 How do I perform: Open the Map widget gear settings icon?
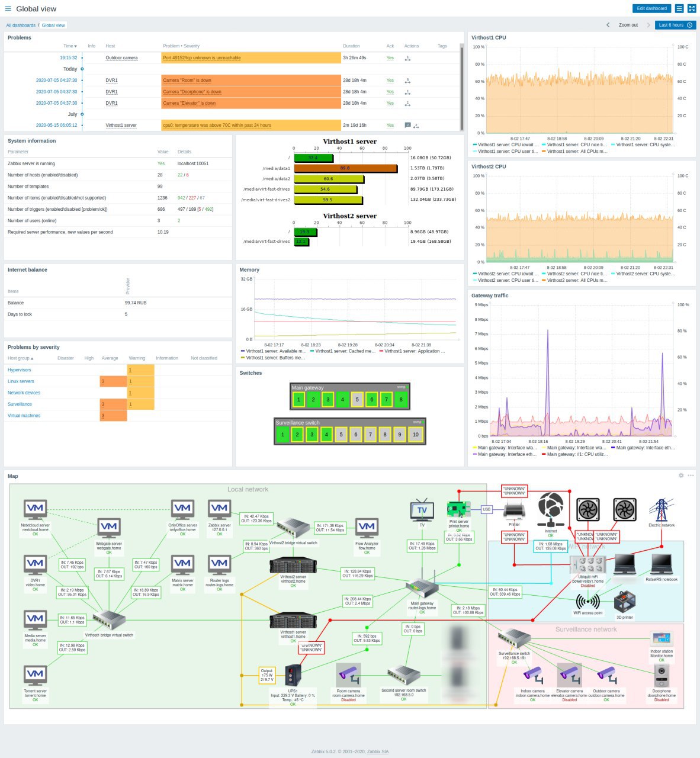pos(681,476)
